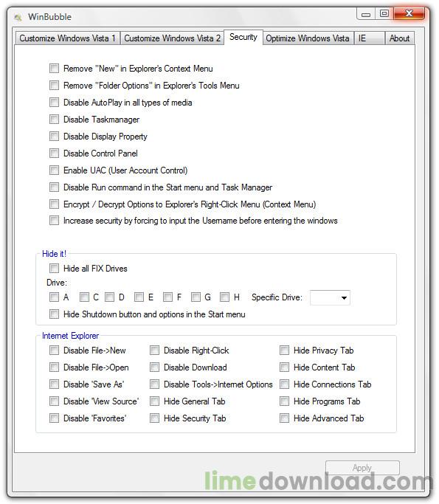Screen dimensions: 439x504
Task: Open the Optimize Windows Vista tab
Action: click(308, 38)
